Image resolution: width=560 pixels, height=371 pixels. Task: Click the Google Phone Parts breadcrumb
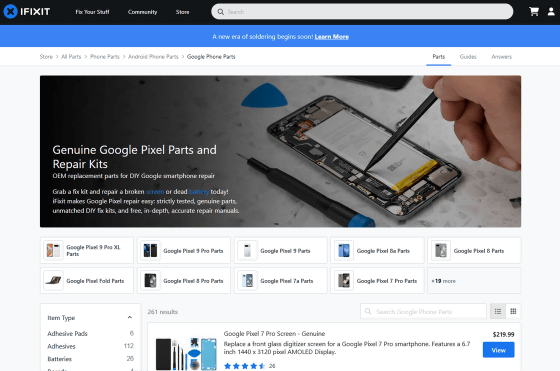(211, 56)
